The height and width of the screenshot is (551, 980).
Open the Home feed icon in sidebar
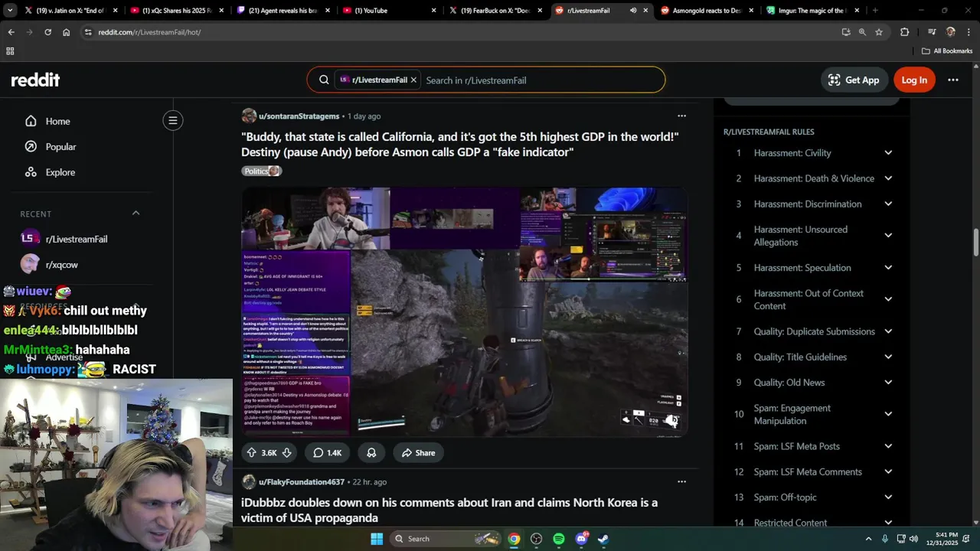(x=31, y=121)
